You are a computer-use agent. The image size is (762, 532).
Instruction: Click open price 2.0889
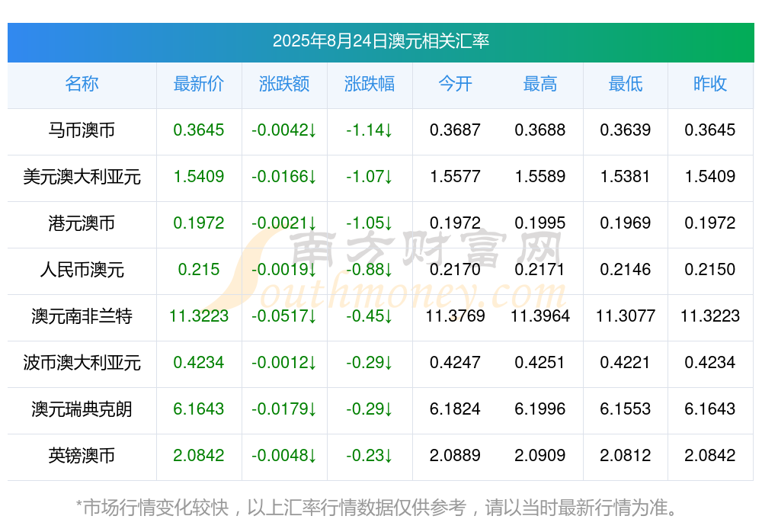click(x=455, y=456)
